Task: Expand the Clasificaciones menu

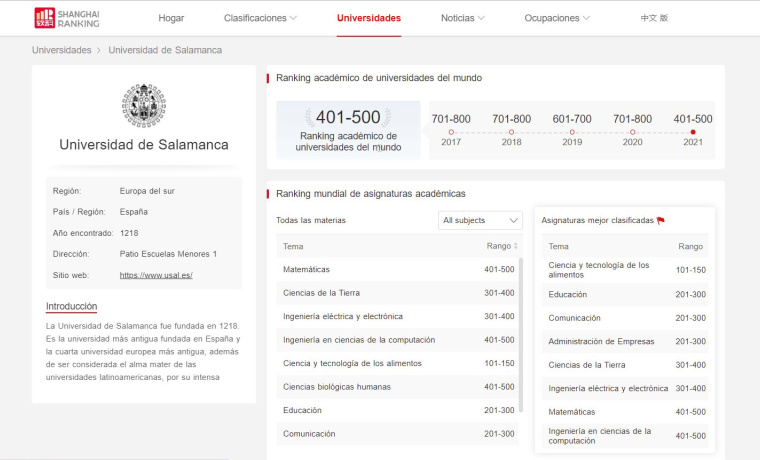Action: point(260,18)
